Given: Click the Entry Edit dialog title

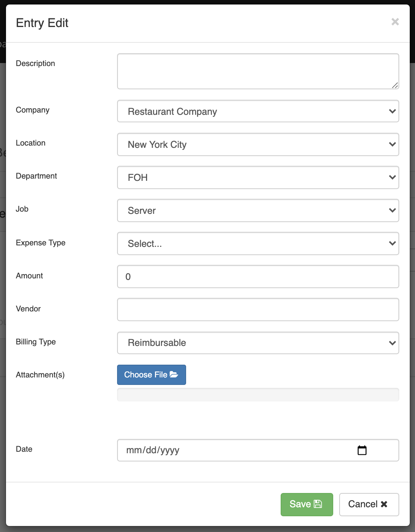Looking at the screenshot, I should pyautogui.click(x=42, y=23).
